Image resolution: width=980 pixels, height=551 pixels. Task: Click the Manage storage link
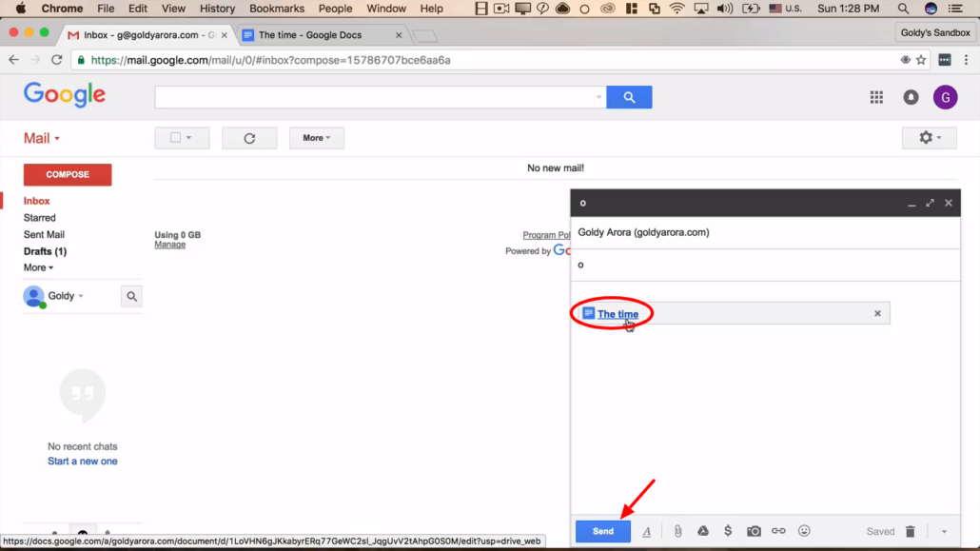(170, 245)
